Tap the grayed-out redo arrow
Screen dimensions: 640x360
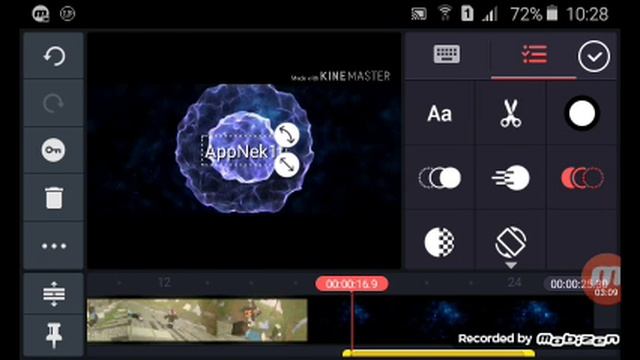[54, 103]
